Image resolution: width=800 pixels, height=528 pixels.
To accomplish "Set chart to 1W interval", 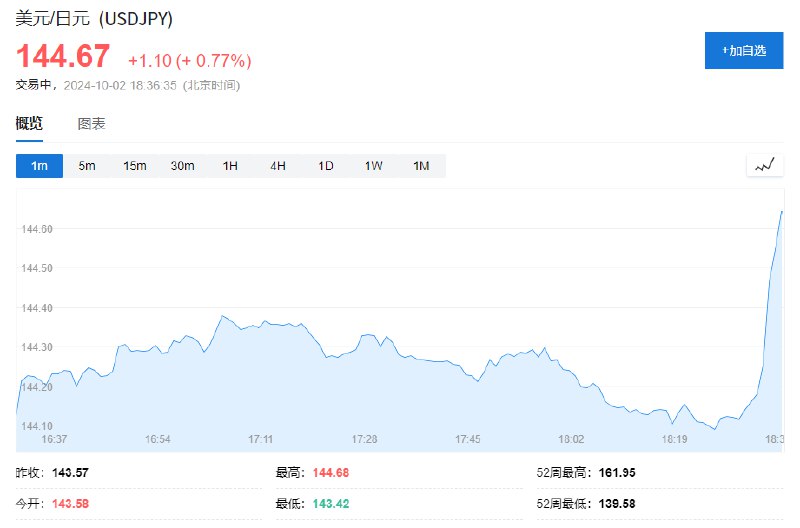I will coord(373,166).
